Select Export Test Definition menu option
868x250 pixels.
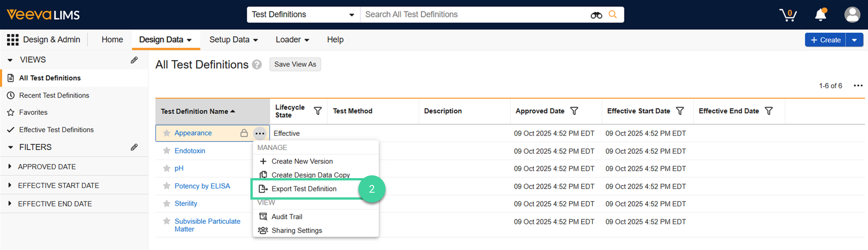pos(304,189)
